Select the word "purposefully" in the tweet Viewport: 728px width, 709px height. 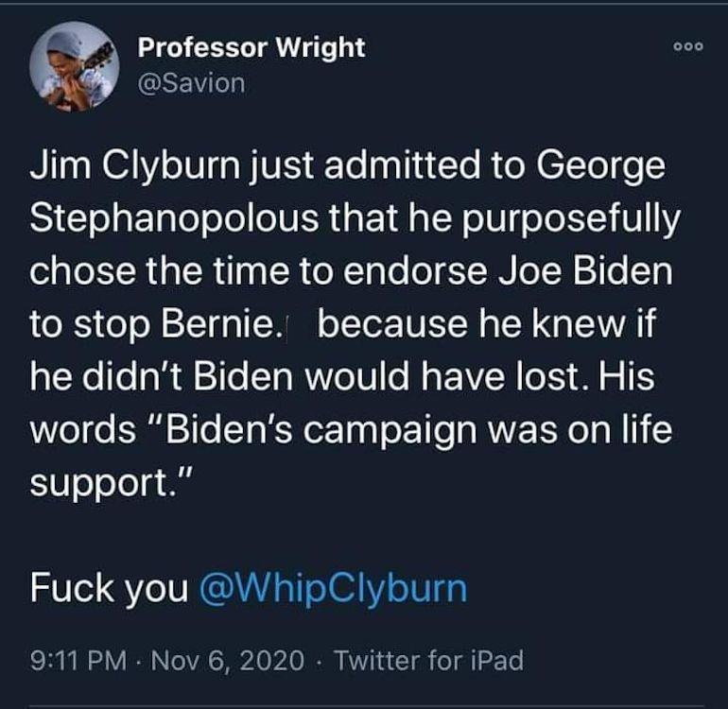(570, 218)
